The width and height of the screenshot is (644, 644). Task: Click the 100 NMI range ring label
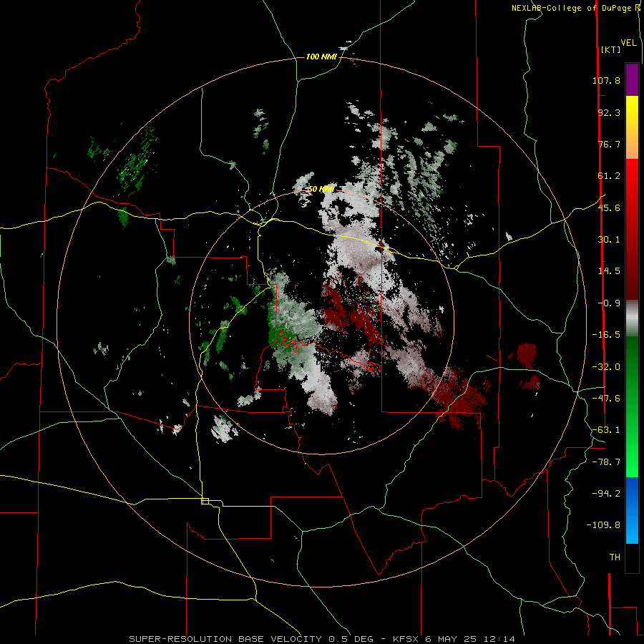point(321,57)
